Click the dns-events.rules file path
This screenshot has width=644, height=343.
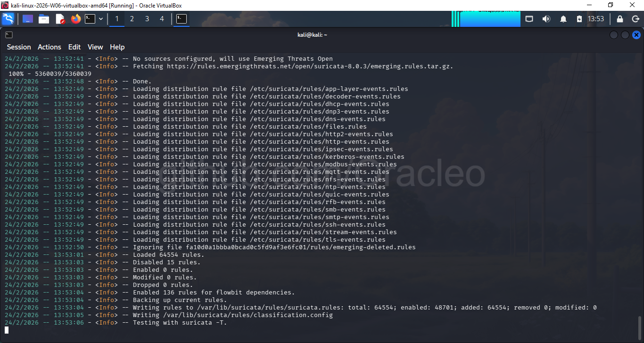click(318, 119)
